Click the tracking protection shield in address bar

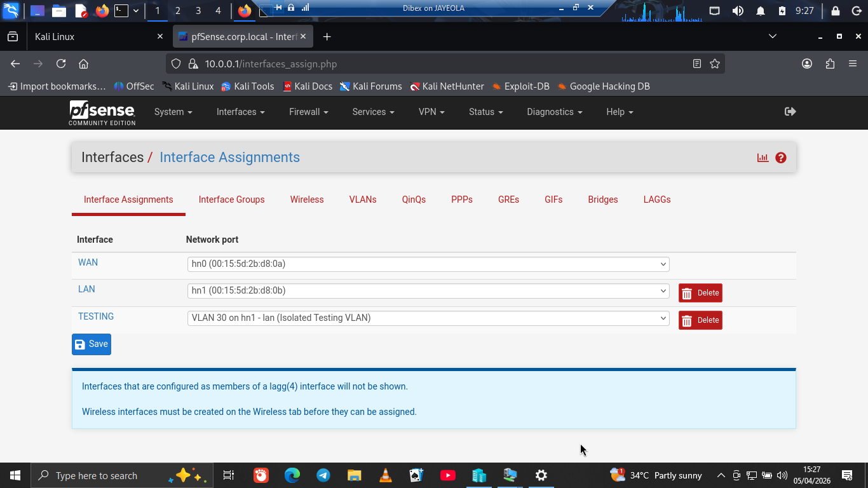click(x=177, y=64)
